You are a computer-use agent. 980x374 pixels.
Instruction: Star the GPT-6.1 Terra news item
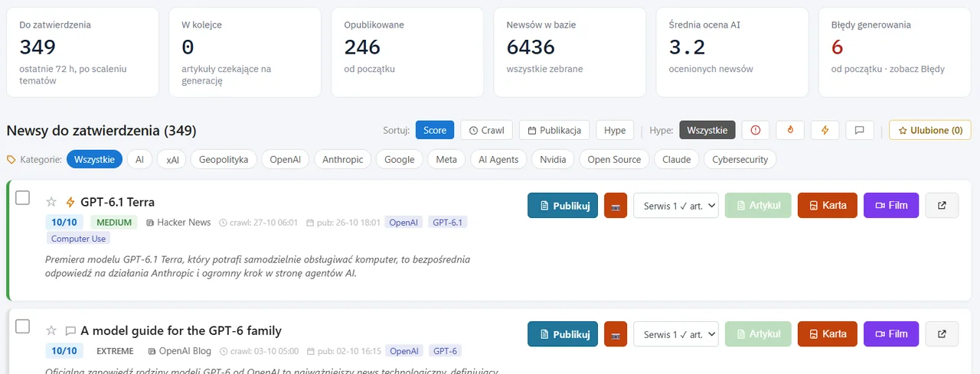(51, 202)
